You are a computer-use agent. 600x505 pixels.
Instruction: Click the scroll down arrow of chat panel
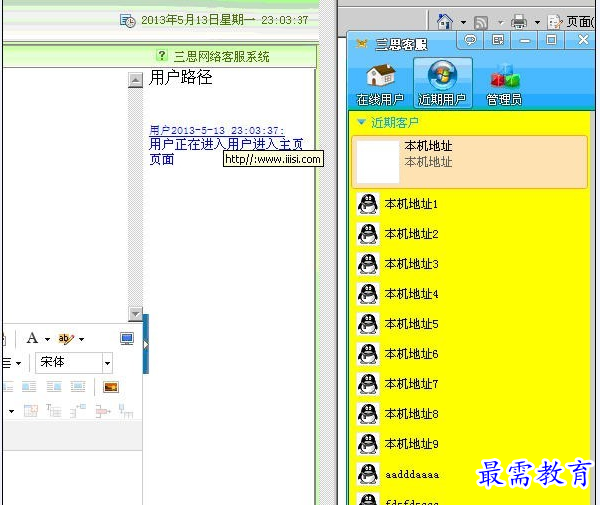coord(135,314)
